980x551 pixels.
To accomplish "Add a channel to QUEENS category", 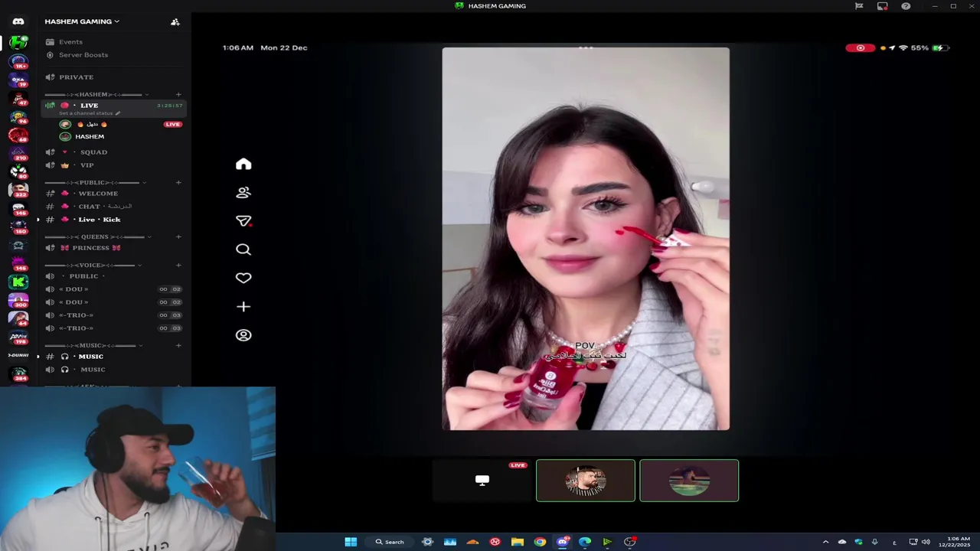I will pyautogui.click(x=178, y=237).
